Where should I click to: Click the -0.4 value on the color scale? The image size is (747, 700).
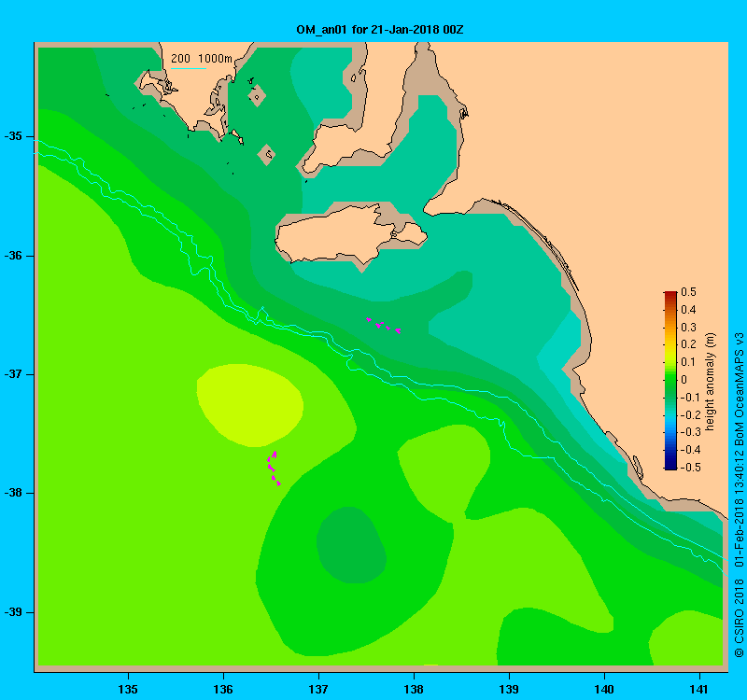(690, 450)
